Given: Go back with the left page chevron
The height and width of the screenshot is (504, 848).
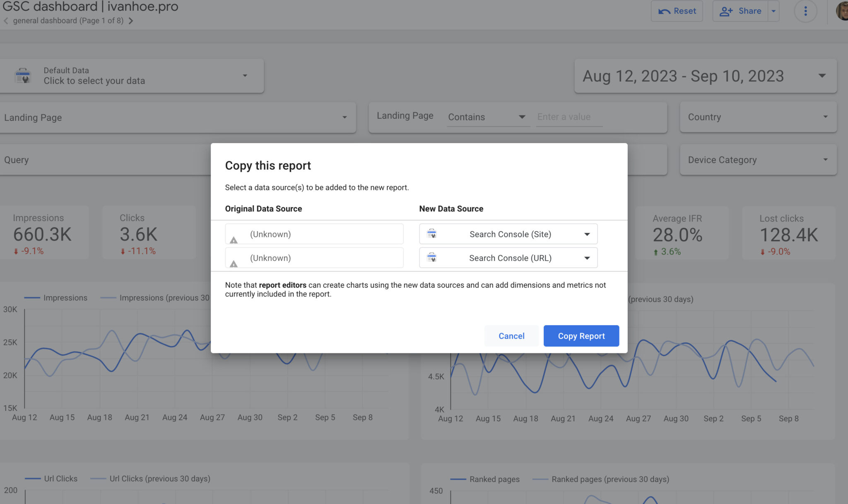Looking at the screenshot, I should pyautogui.click(x=6, y=20).
